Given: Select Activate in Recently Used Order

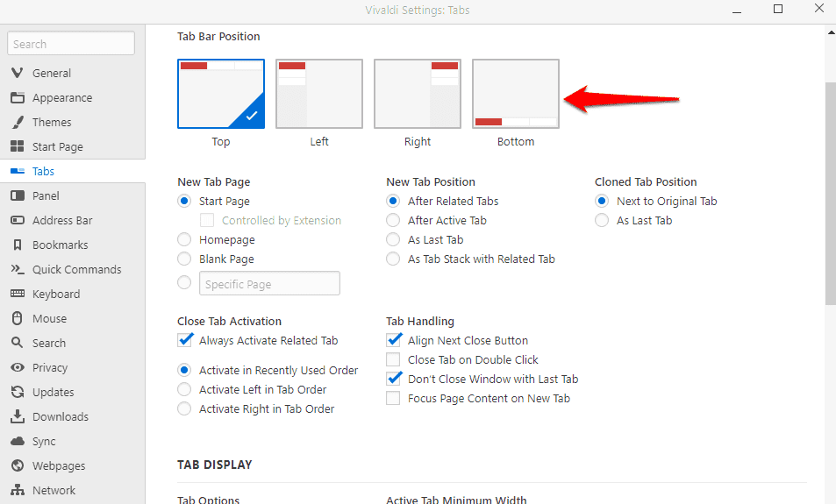Looking at the screenshot, I should click(x=184, y=370).
